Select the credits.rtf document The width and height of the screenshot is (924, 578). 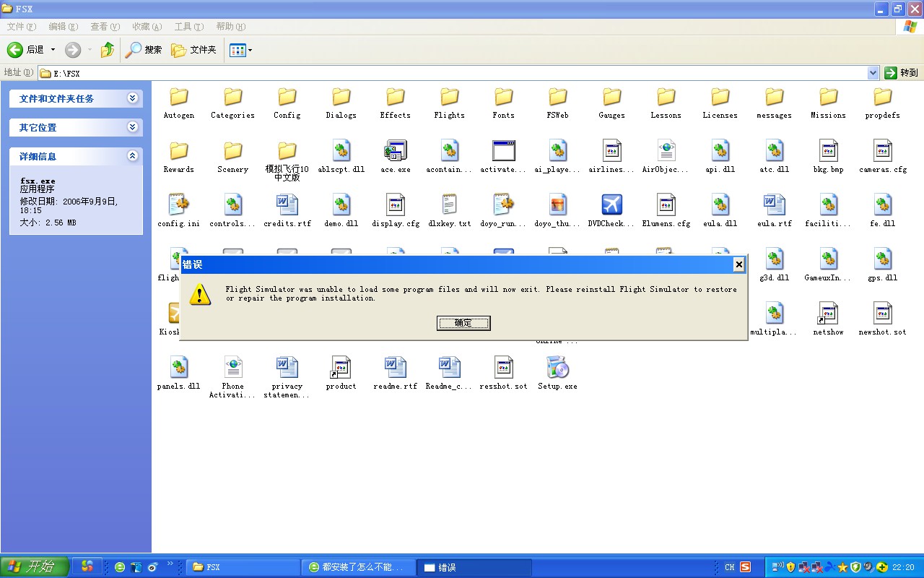tap(287, 212)
